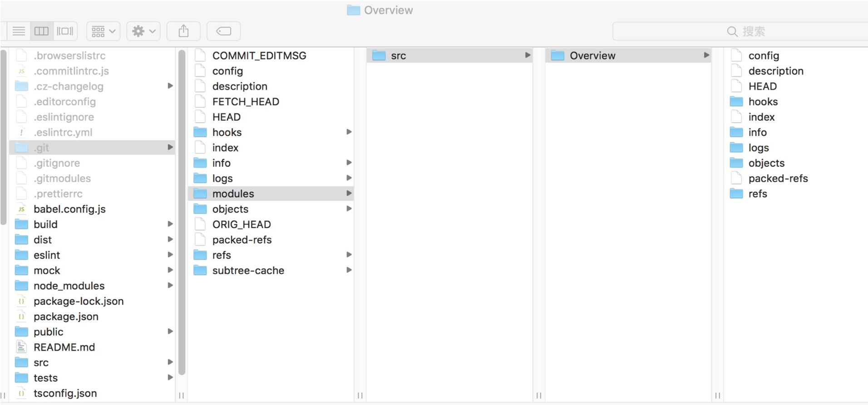Open the item arrangement dropdown
The width and height of the screenshot is (868, 405).
103,31
